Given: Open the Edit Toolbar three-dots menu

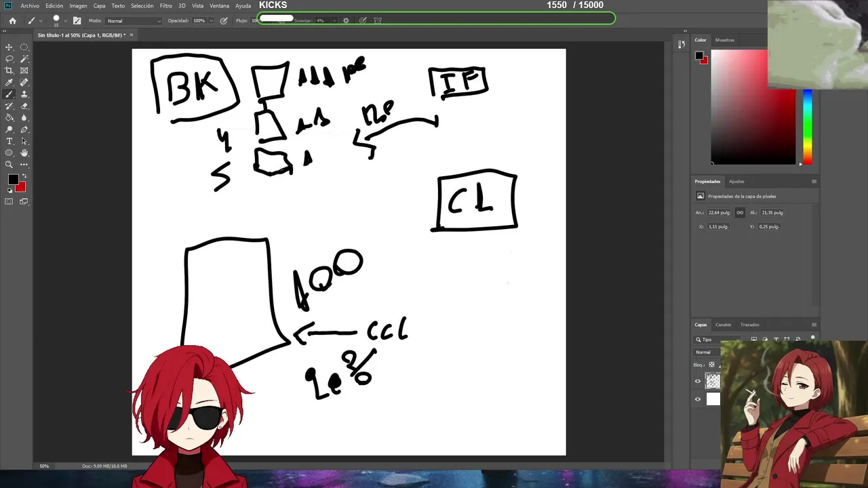Looking at the screenshot, I should coord(24,165).
